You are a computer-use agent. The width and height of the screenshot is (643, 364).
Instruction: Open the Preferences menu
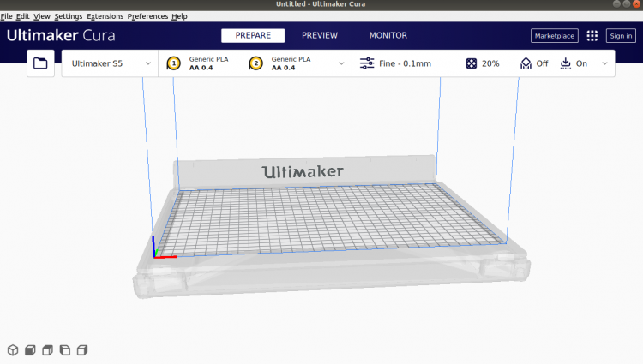point(147,16)
